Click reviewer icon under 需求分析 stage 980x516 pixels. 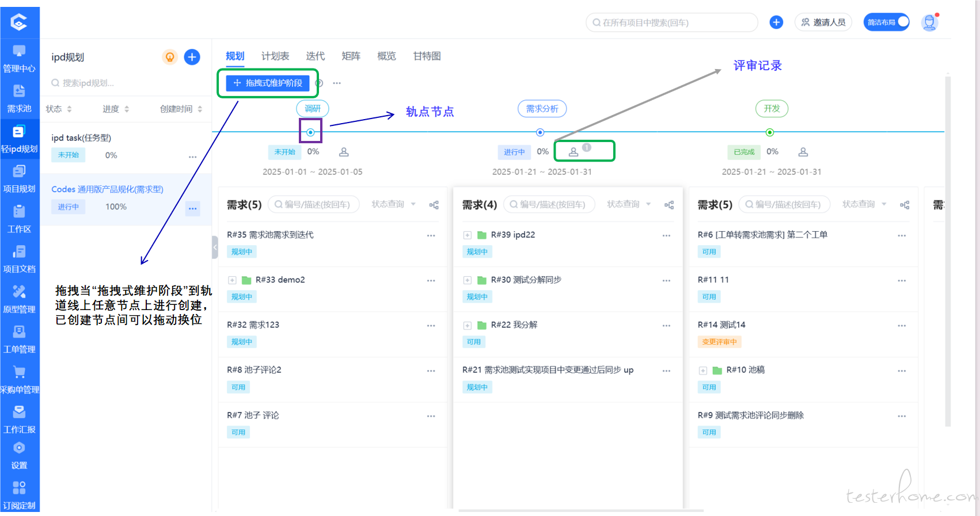click(573, 152)
